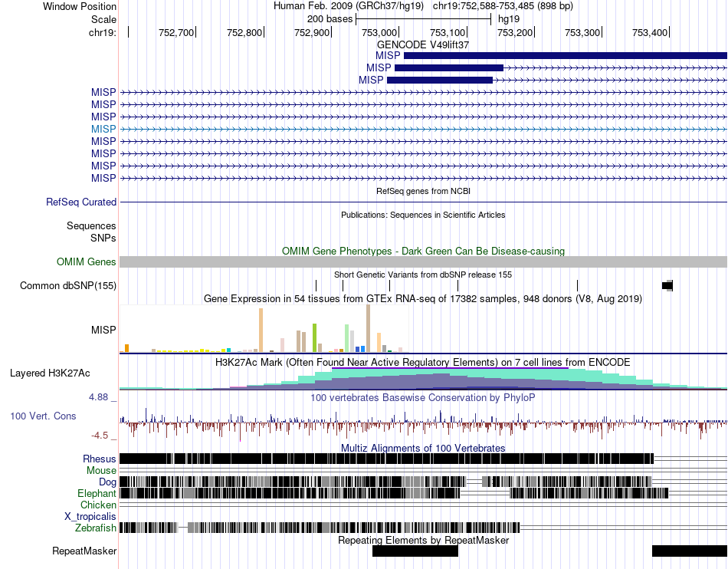Click the Zebrafish alignment block track
Viewport: 728px width, 569px height.
coord(320,528)
